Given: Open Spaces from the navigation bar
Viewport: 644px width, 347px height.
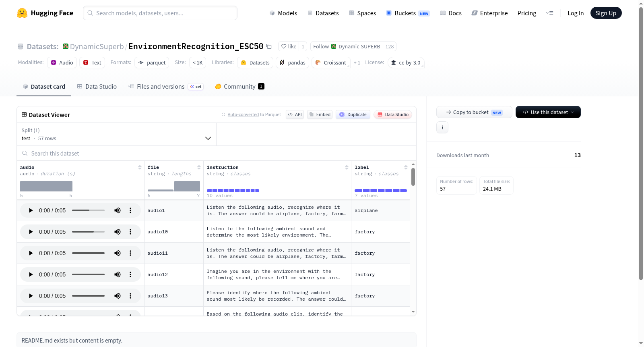Looking at the screenshot, I should [363, 13].
